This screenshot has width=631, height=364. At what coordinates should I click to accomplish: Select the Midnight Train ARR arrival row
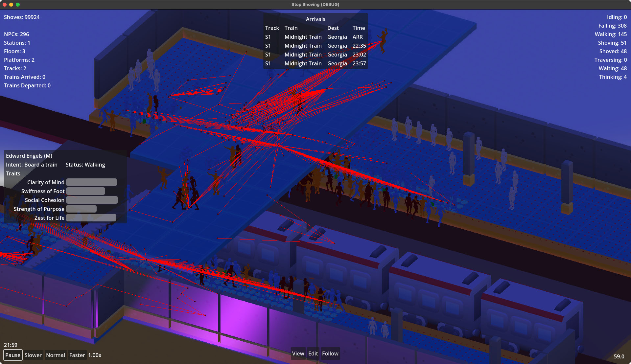pyautogui.click(x=315, y=37)
